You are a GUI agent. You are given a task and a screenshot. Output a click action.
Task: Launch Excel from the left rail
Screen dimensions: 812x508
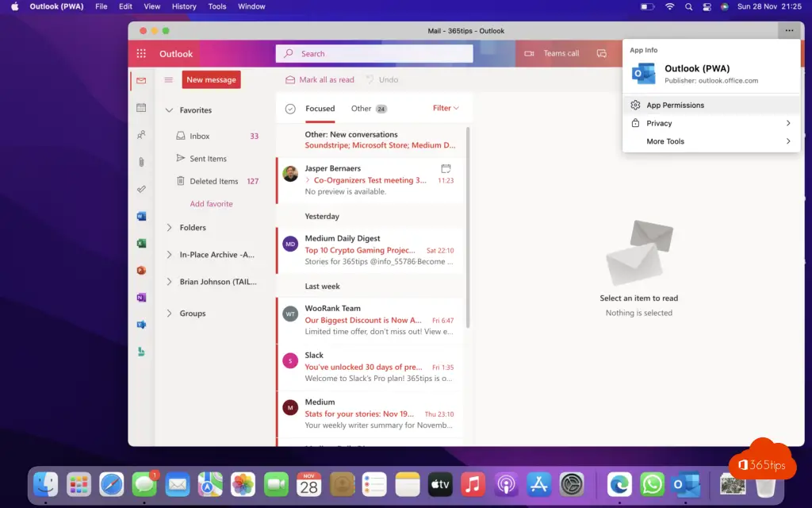[141, 243]
